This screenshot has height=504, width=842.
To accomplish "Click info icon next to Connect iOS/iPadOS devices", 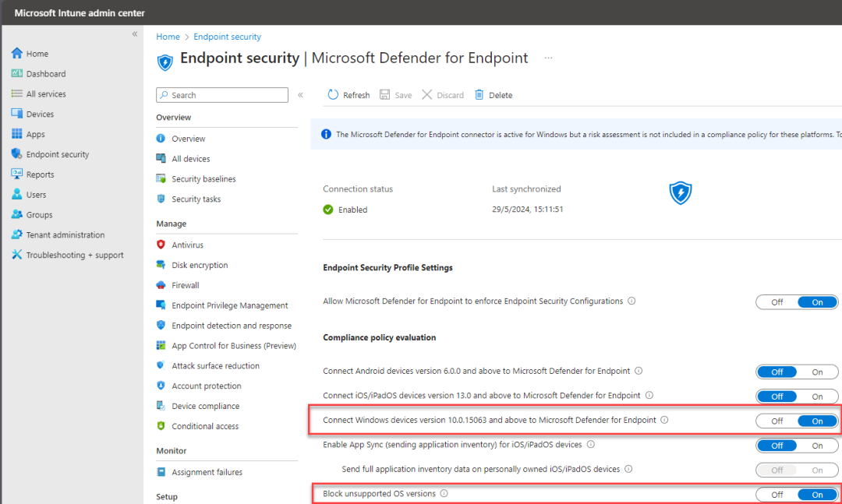I will [649, 395].
